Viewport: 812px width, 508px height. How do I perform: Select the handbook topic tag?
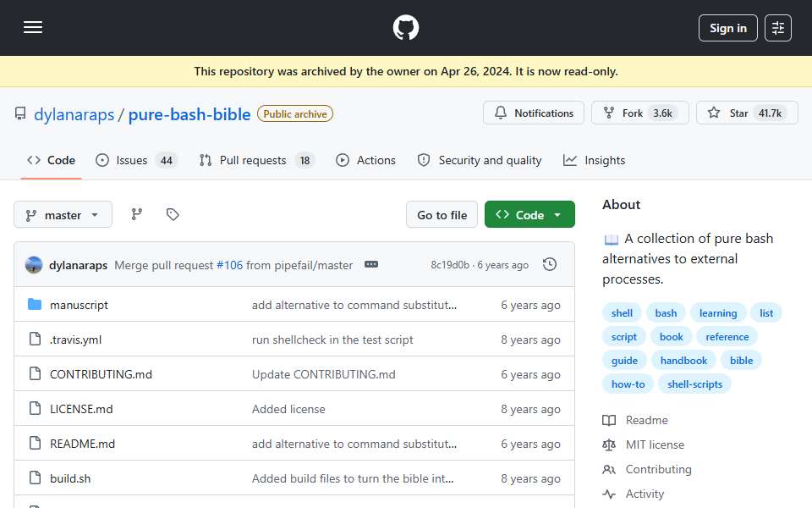(683, 361)
